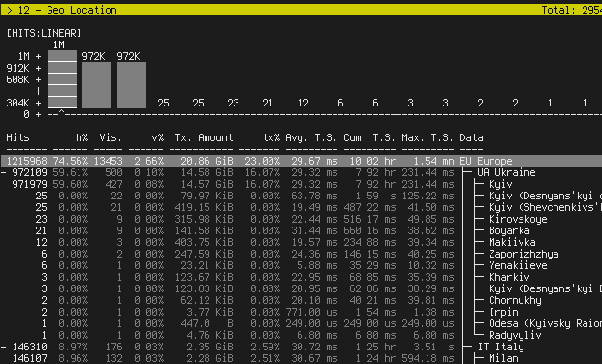Click the 14.58 GiB Tx. Amount cell
This screenshot has width=602, height=364.
[x=206, y=172]
